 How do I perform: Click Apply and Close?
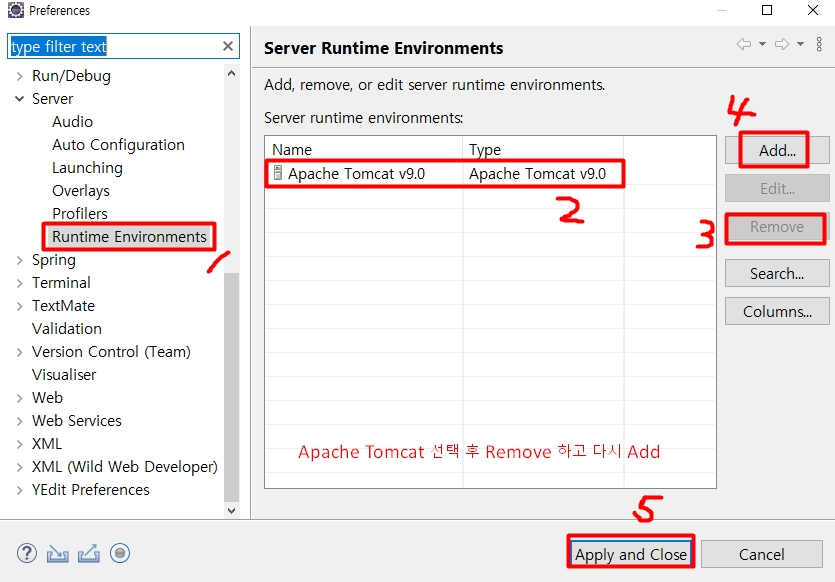point(631,554)
